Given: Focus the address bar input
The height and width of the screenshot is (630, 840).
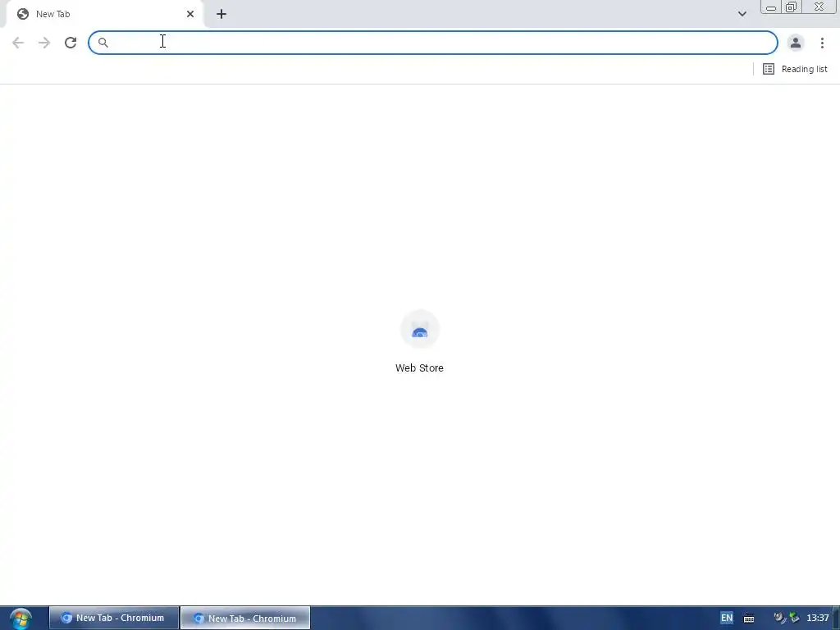Looking at the screenshot, I should click(x=433, y=43).
